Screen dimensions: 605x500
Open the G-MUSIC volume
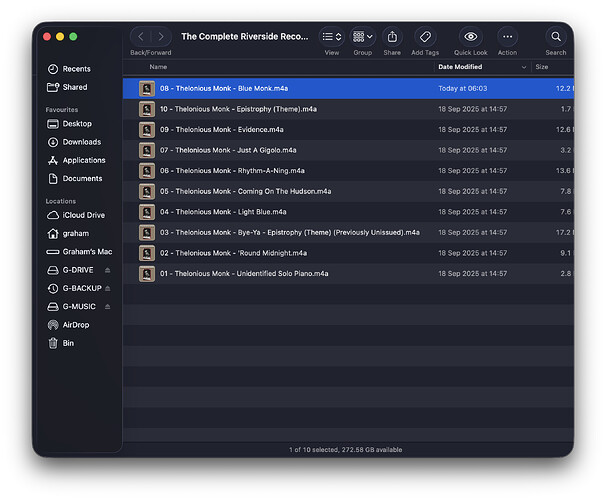[71, 307]
